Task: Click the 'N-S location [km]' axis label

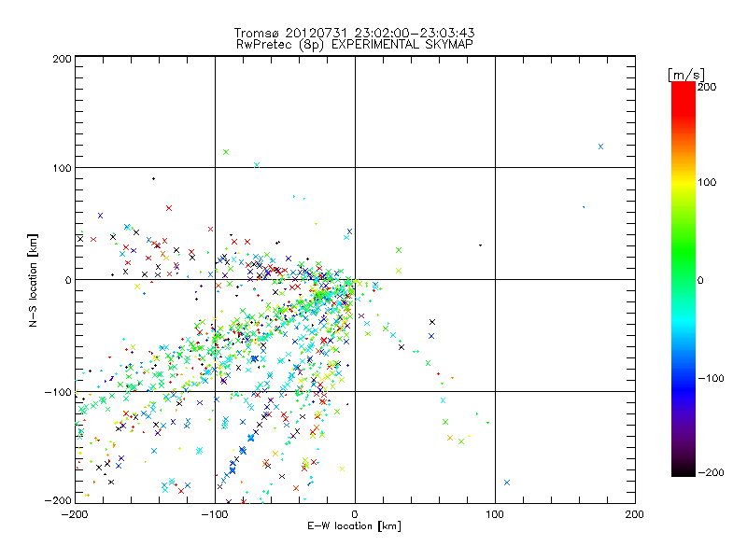Action: 33,280
